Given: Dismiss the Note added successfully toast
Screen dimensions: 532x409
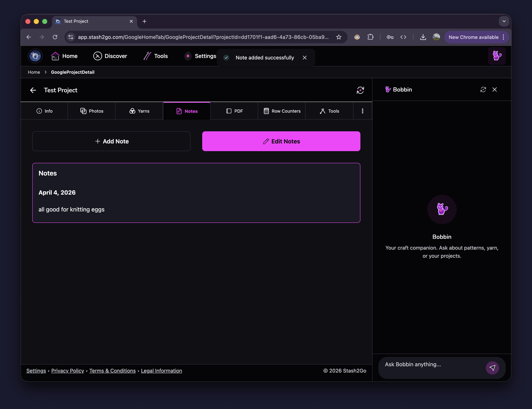Looking at the screenshot, I should pos(304,58).
